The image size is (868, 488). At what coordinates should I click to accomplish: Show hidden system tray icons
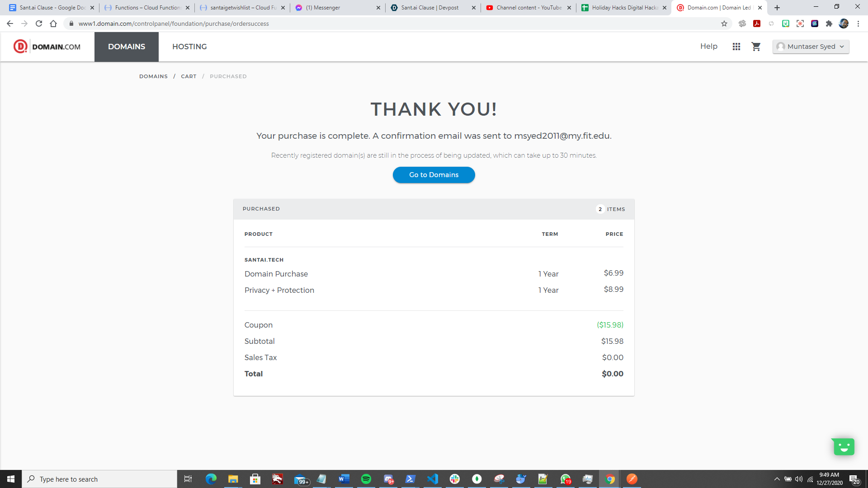coord(777,479)
